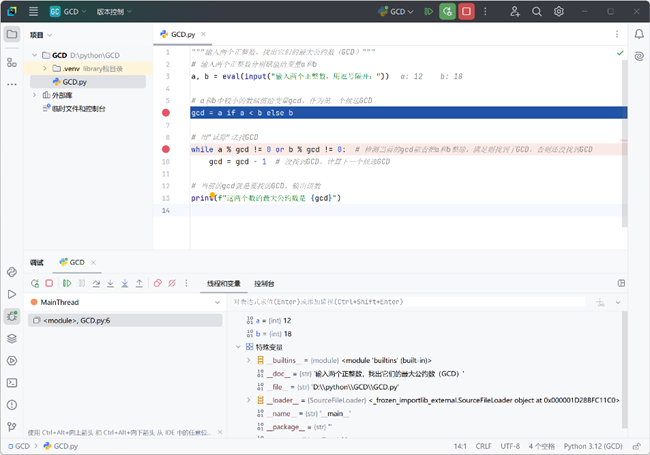Resume program in debug toolbar
The image size is (650, 455).
tap(67, 283)
